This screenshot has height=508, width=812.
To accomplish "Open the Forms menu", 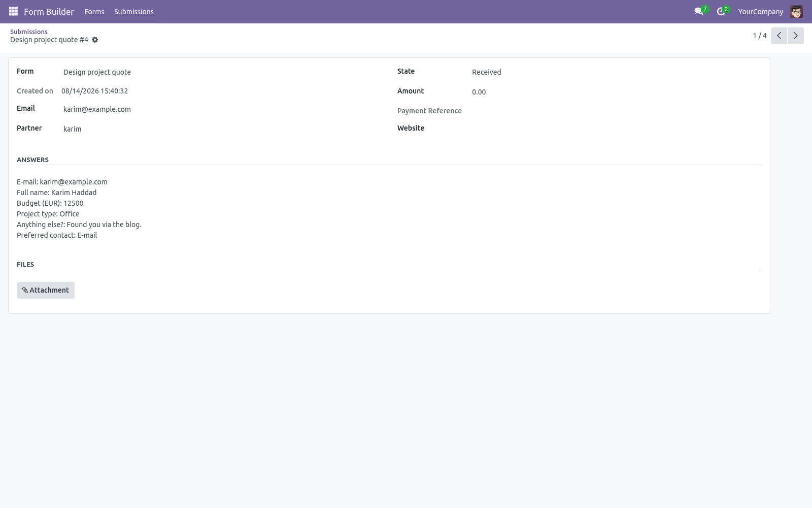I will (x=94, y=11).
